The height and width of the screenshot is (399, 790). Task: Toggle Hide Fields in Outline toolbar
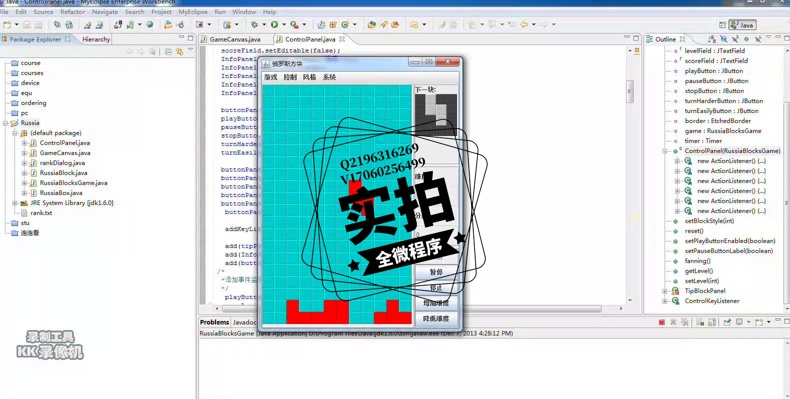click(x=723, y=39)
